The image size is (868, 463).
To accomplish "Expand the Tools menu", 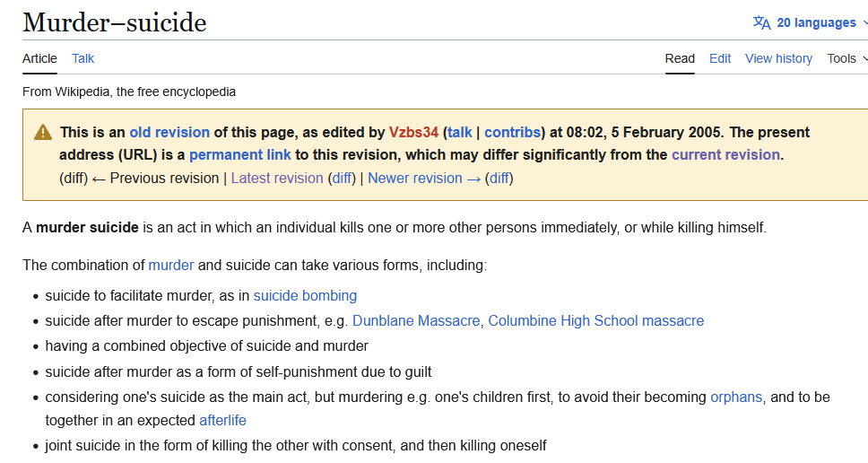I will tap(846, 58).
